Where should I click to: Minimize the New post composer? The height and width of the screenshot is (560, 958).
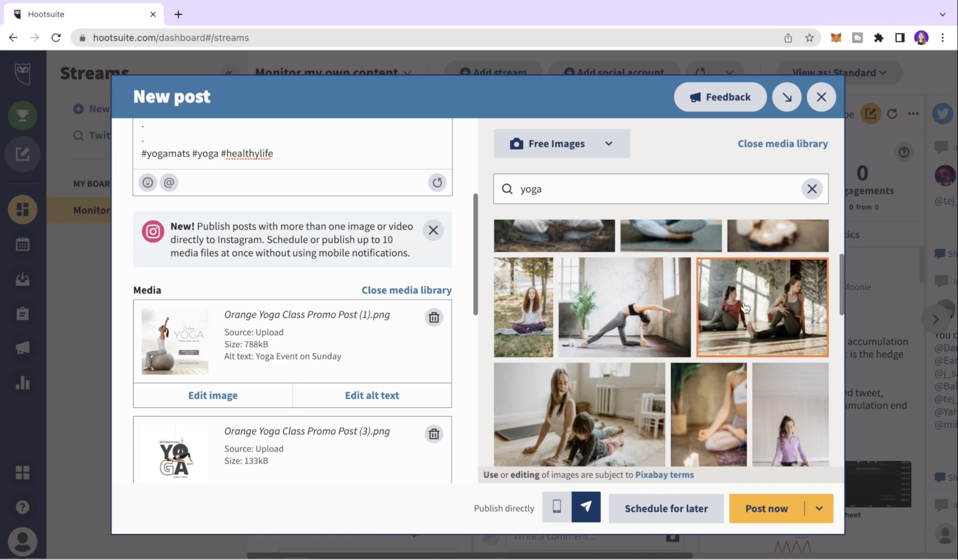point(787,97)
